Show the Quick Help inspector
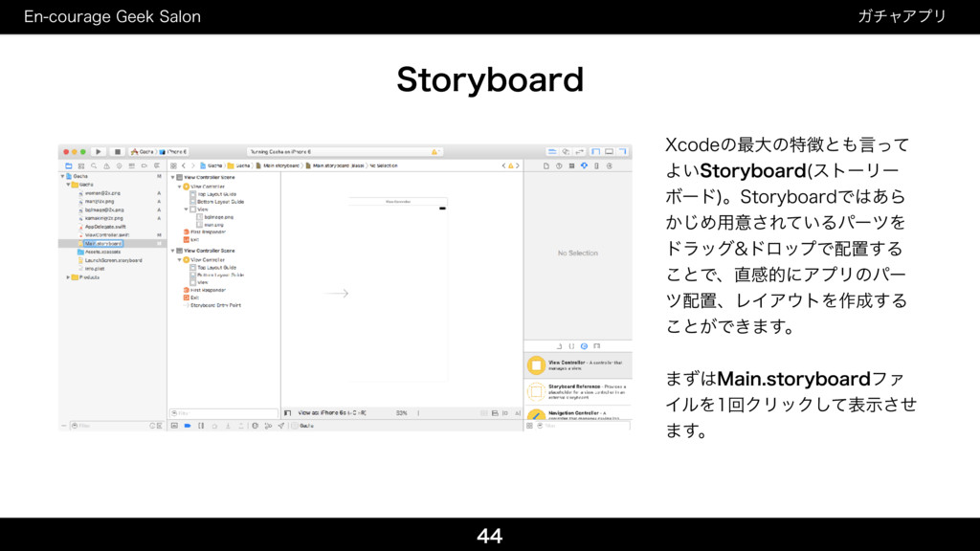The width and height of the screenshot is (980, 551). 559,166
